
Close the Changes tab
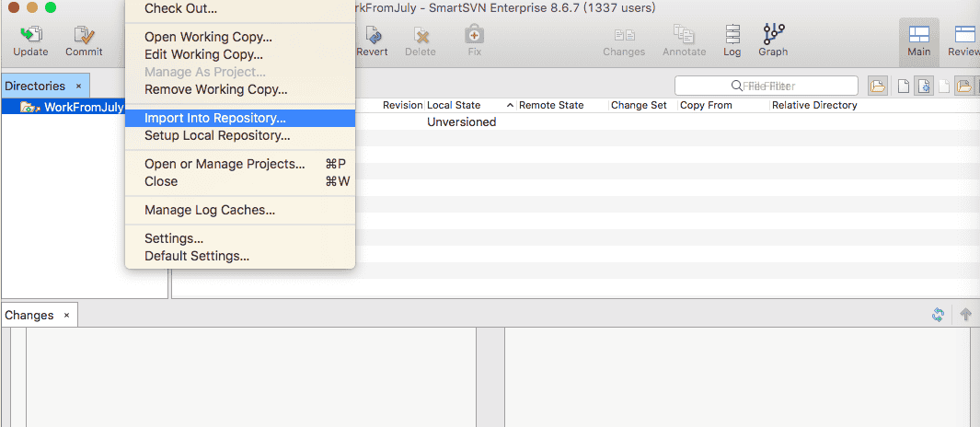[x=66, y=315]
